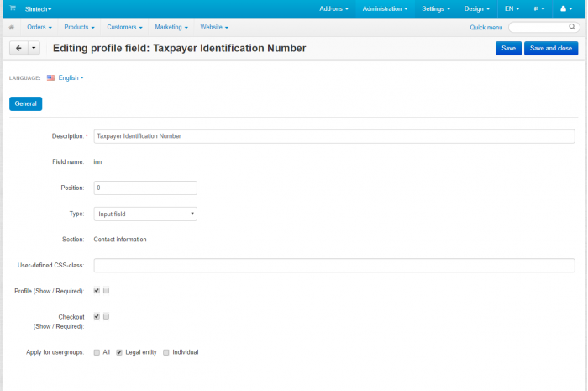The image size is (588, 391).
Task: Expand the Website menu
Action: coord(214,27)
